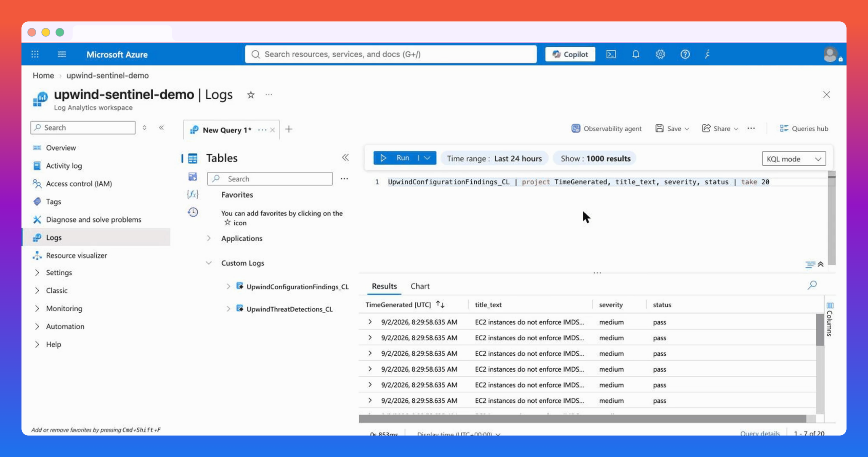The image size is (868, 457).
Task: Open the KQL mode combo box
Action: pyautogui.click(x=794, y=159)
